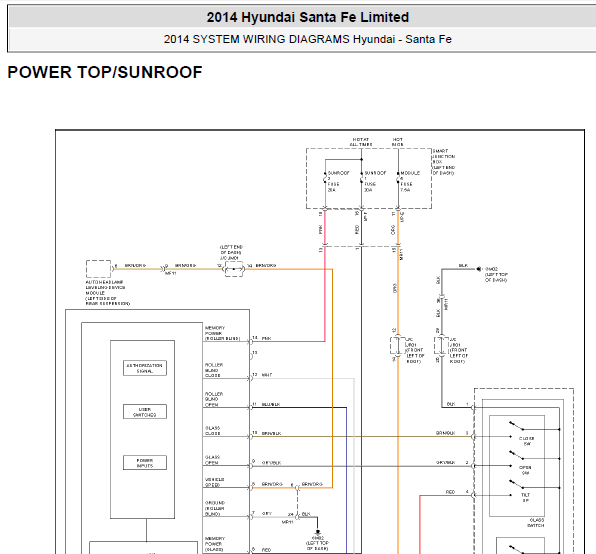Screen dimensions: 596x554
Task: Click the 'GROUND (ROLLER BLIND)' pin label
Action: click(x=215, y=508)
